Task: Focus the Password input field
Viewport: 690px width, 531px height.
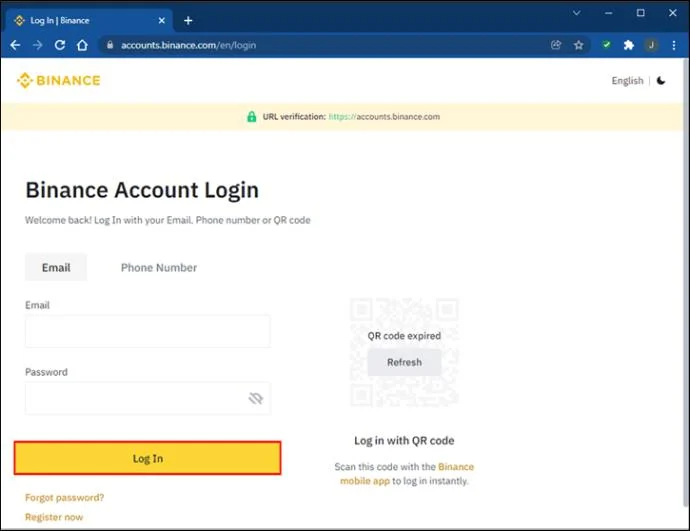Action: (148, 398)
